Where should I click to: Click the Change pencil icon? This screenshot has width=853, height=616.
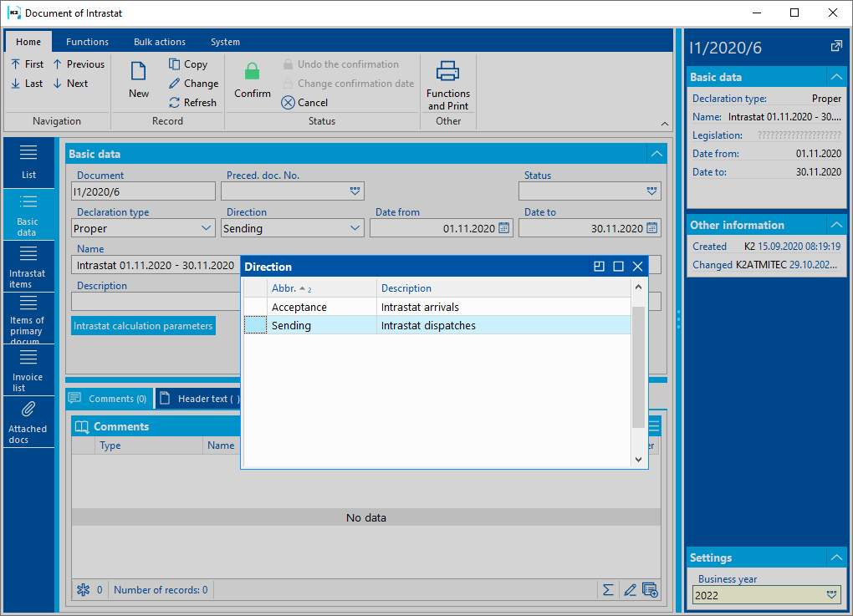tap(174, 84)
